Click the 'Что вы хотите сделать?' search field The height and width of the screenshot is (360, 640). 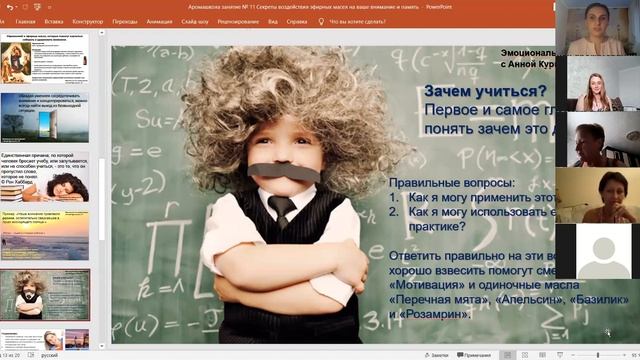357,22
